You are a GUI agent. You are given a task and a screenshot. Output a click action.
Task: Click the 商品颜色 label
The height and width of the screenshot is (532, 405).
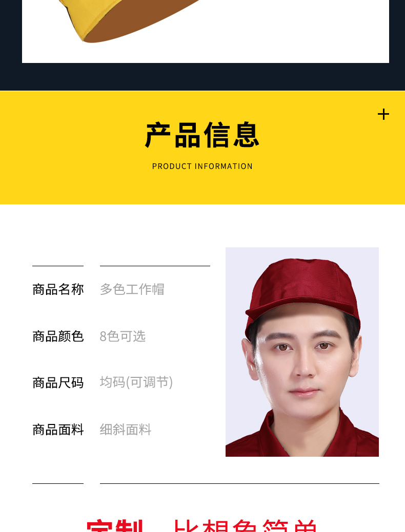(x=58, y=336)
